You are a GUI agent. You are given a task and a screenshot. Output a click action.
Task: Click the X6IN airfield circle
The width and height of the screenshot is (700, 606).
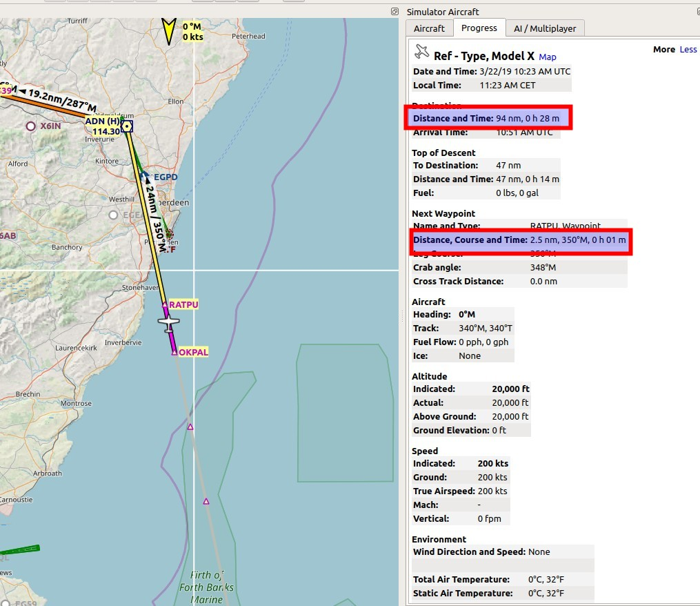pyautogui.click(x=30, y=126)
